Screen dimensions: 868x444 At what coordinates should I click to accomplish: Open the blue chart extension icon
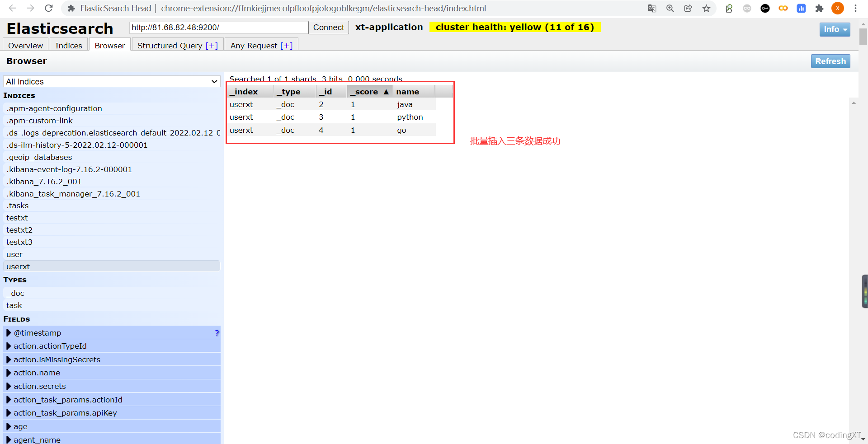(801, 8)
